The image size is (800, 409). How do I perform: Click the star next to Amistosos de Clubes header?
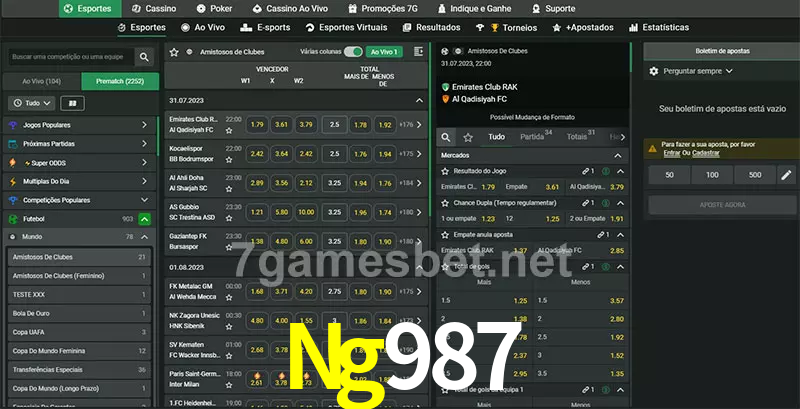pyautogui.click(x=174, y=51)
